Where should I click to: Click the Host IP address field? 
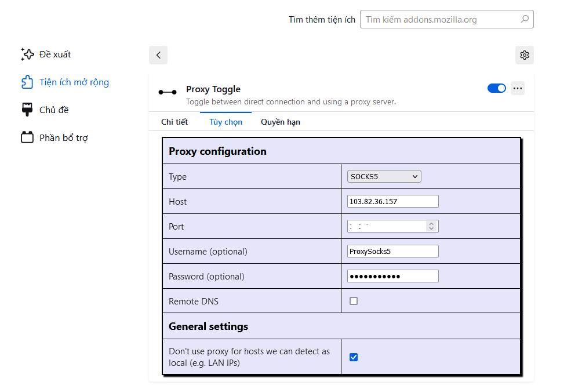pos(393,201)
